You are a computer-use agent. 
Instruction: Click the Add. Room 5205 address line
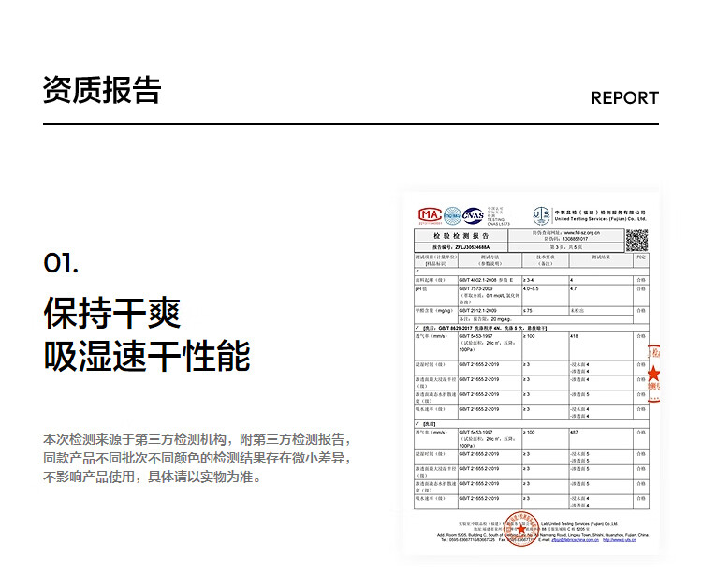pyautogui.click(x=543, y=535)
